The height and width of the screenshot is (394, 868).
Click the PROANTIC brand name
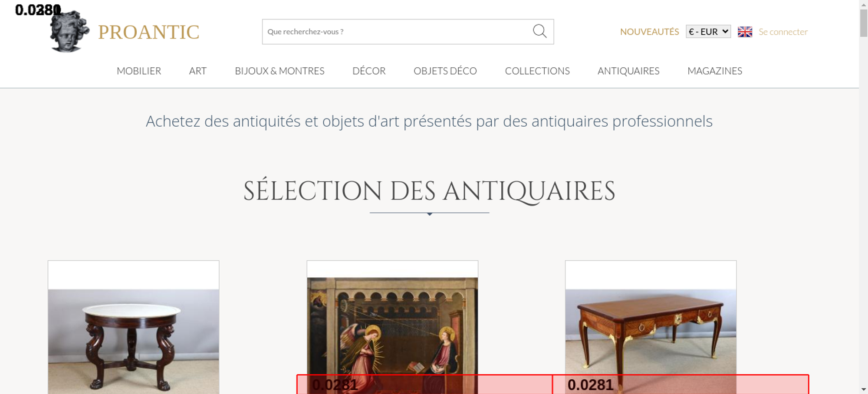tap(148, 33)
